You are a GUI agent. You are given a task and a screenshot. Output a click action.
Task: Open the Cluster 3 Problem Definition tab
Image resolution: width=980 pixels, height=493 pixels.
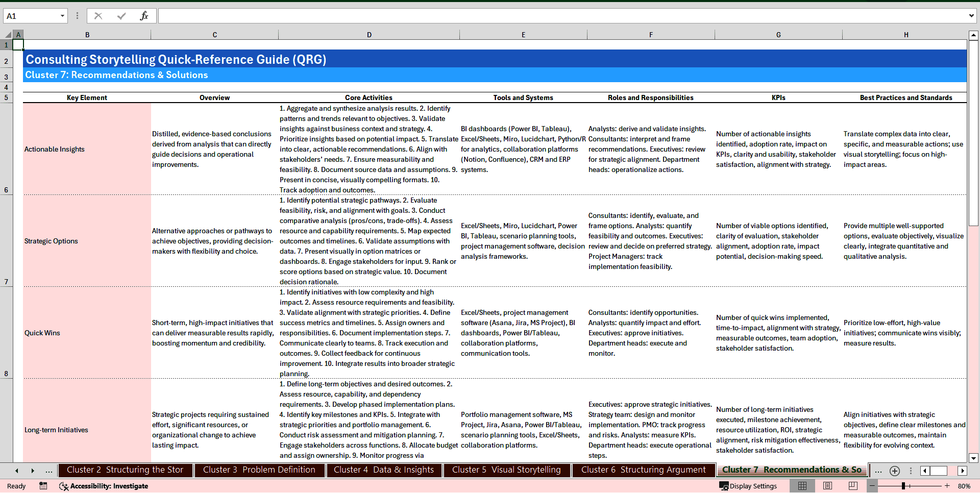pos(259,470)
